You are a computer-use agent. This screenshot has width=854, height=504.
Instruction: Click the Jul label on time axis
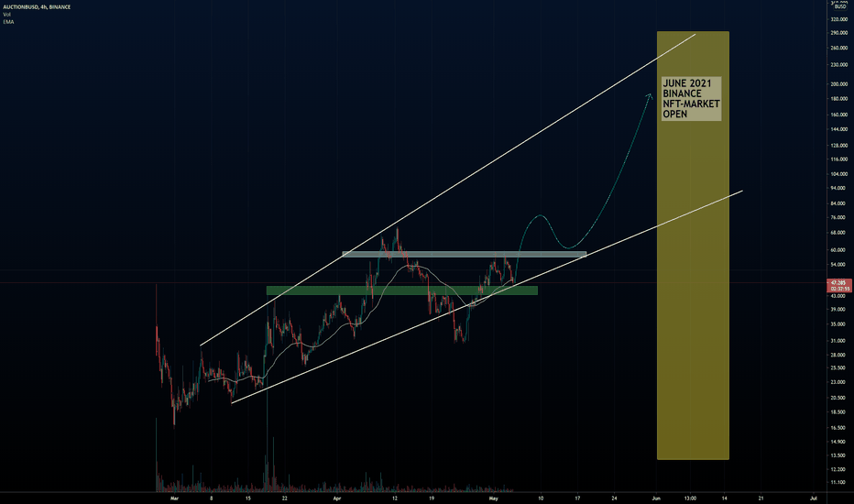[x=813, y=498]
